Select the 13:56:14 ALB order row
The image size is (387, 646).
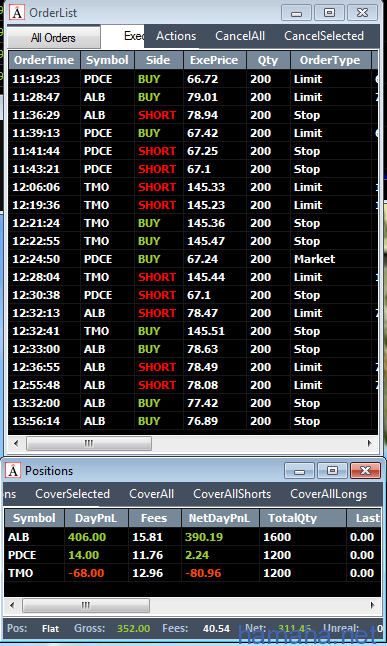click(193, 421)
